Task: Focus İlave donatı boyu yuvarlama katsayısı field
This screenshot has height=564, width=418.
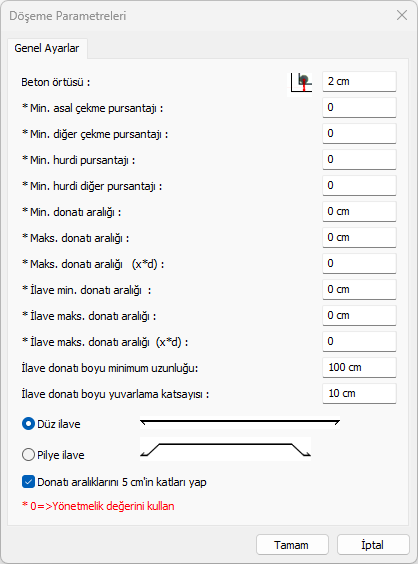Action: (x=359, y=394)
